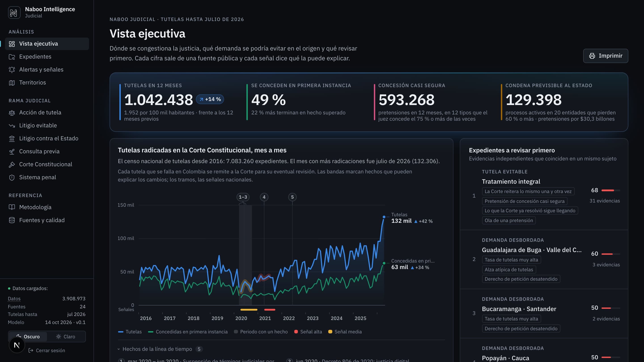644x362 pixels.
Task: Click tag 'Alza atípica de tutelas'
Action: point(509,270)
